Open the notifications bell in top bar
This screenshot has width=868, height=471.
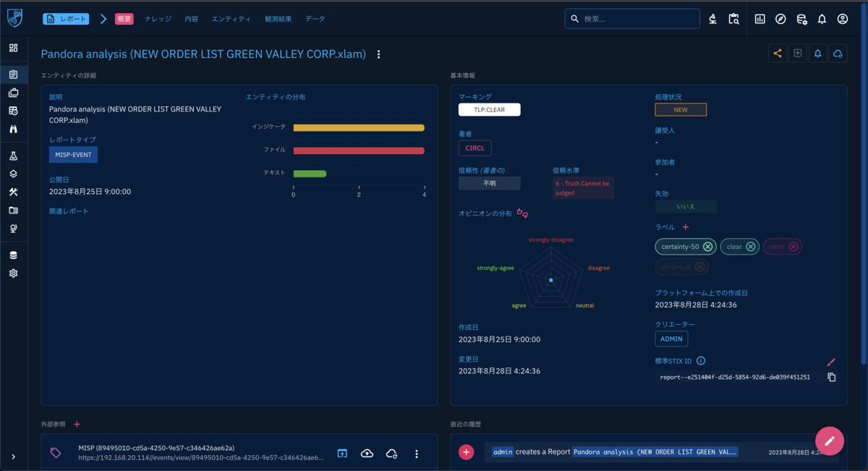coord(822,19)
